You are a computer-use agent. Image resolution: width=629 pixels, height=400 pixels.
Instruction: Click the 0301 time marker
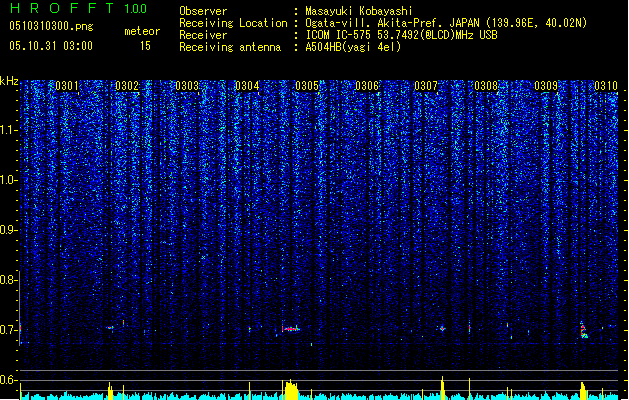(x=67, y=86)
